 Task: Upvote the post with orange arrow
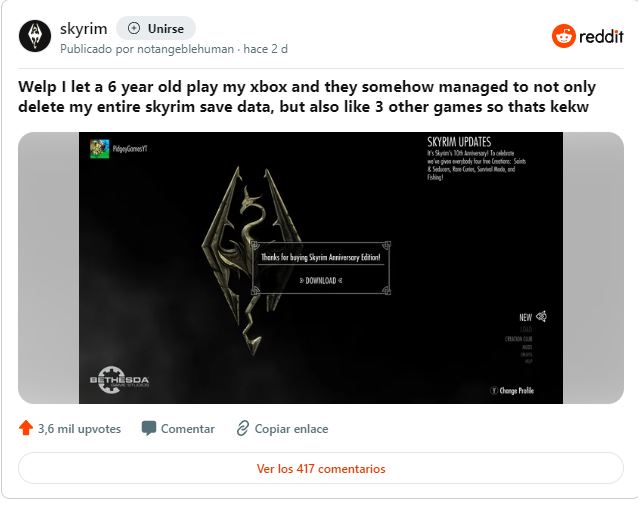click(x=26, y=428)
